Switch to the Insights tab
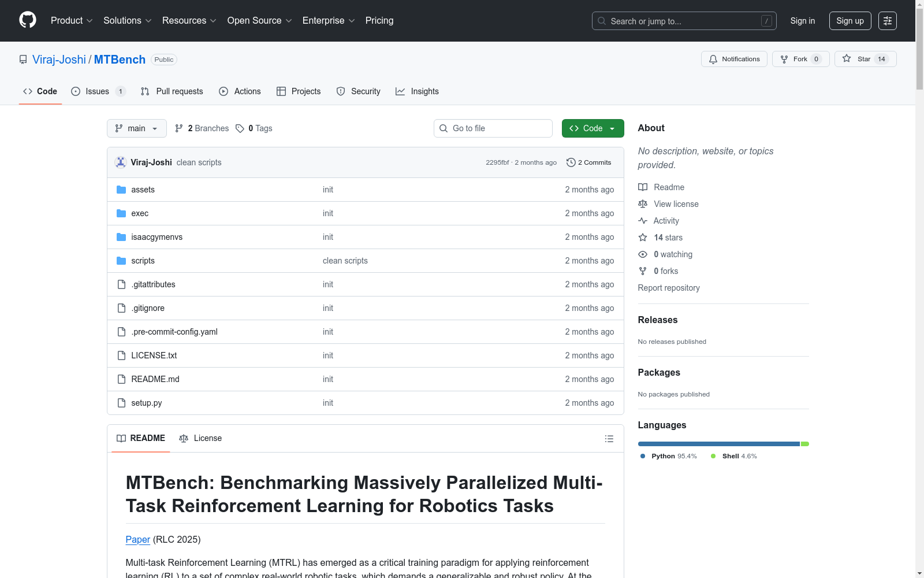The image size is (924, 578). click(x=417, y=91)
